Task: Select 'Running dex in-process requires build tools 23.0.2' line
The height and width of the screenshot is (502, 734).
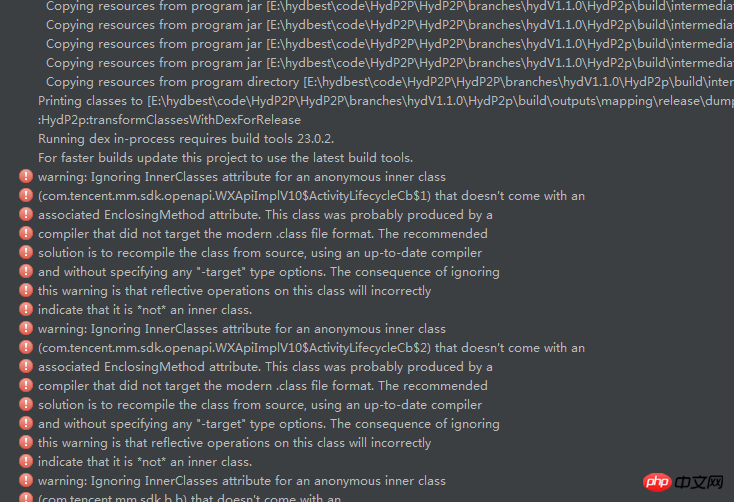Action: point(186,139)
